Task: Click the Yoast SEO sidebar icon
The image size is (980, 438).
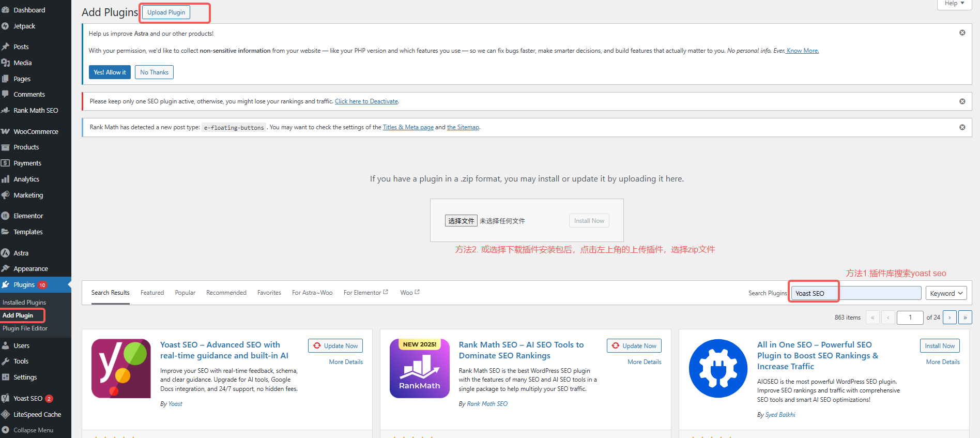Action: coord(5,398)
